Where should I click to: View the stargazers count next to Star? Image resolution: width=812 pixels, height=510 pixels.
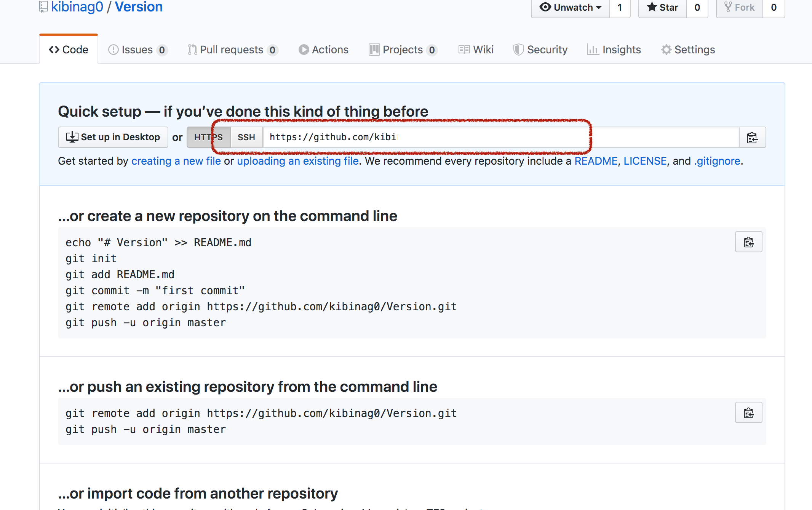click(697, 8)
